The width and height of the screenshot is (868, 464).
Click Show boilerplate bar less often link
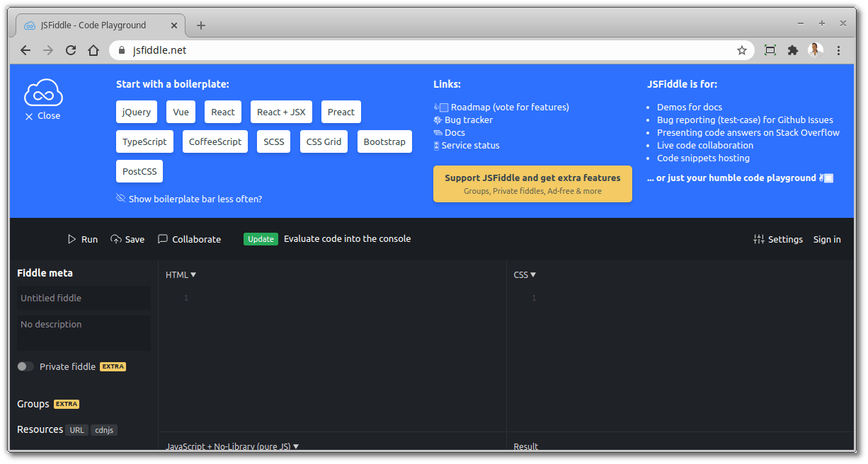[x=195, y=199]
